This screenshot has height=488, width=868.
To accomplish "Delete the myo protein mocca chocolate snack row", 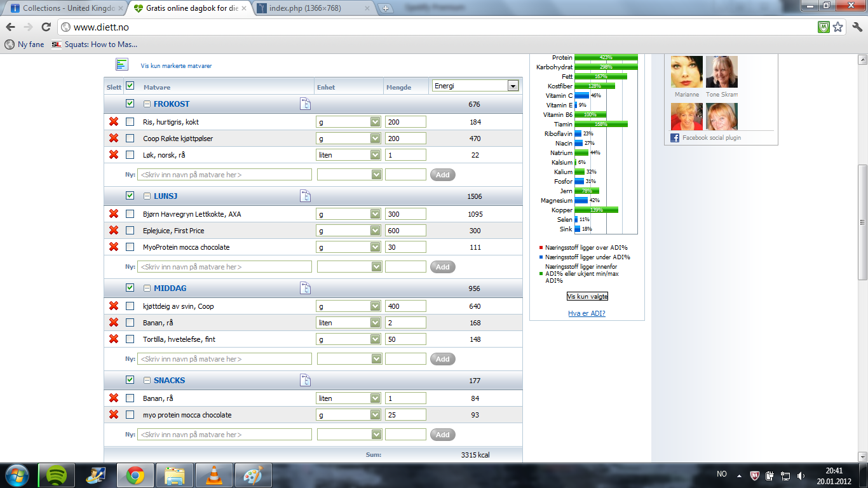I will (x=114, y=414).
